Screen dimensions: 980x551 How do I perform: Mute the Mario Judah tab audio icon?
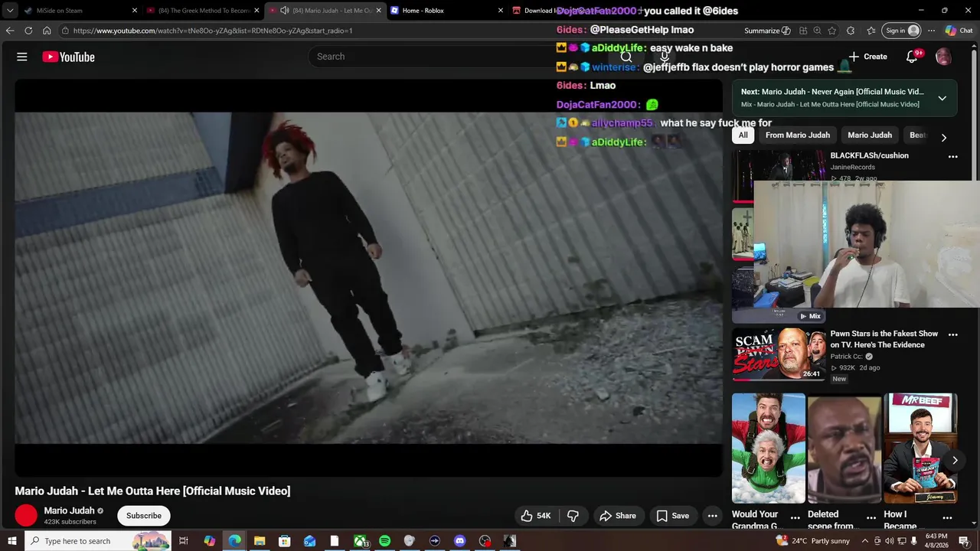285,11
